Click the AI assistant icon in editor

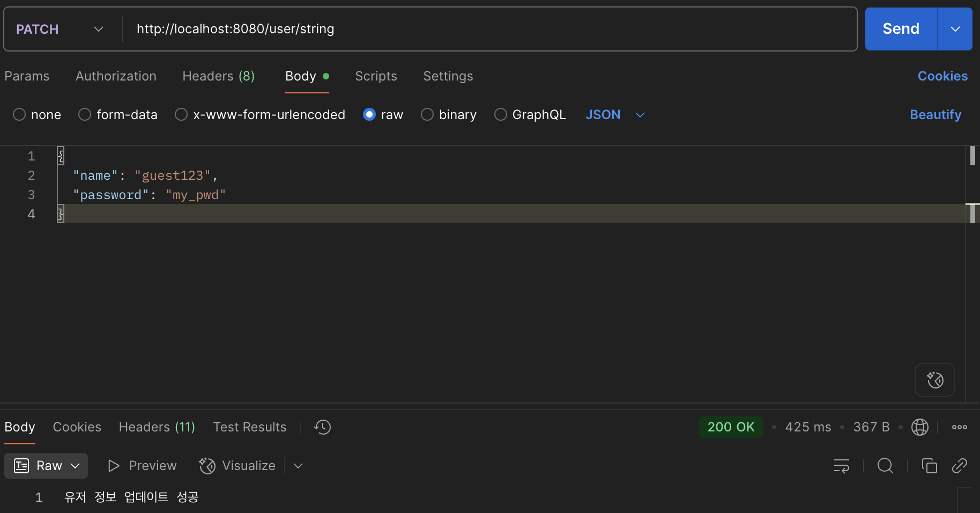(935, 380)
